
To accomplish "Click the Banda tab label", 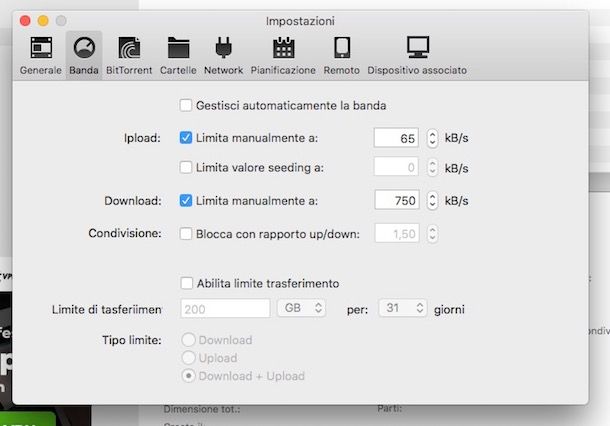I will point(84,70).
